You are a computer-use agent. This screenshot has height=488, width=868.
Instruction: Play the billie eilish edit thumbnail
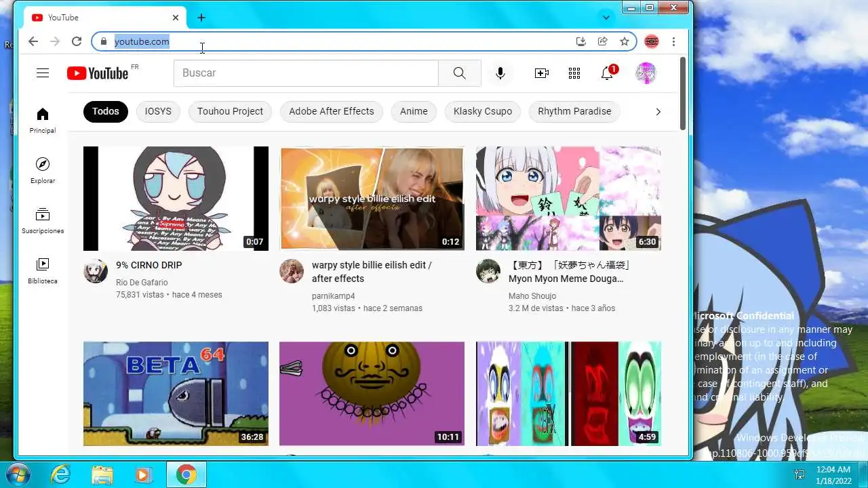coord(372,199)
